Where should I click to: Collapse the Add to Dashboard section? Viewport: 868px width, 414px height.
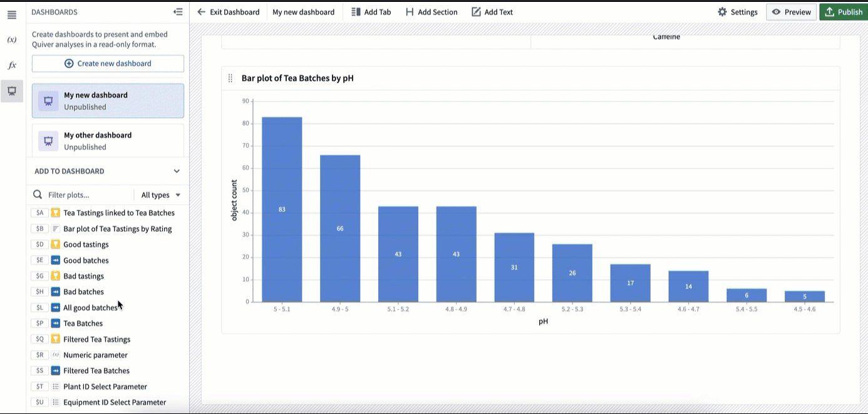click(x=177, y=171)
